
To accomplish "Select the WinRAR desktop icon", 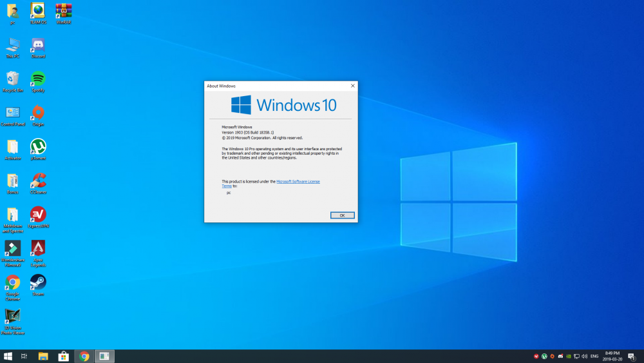I will coord(63,12).
